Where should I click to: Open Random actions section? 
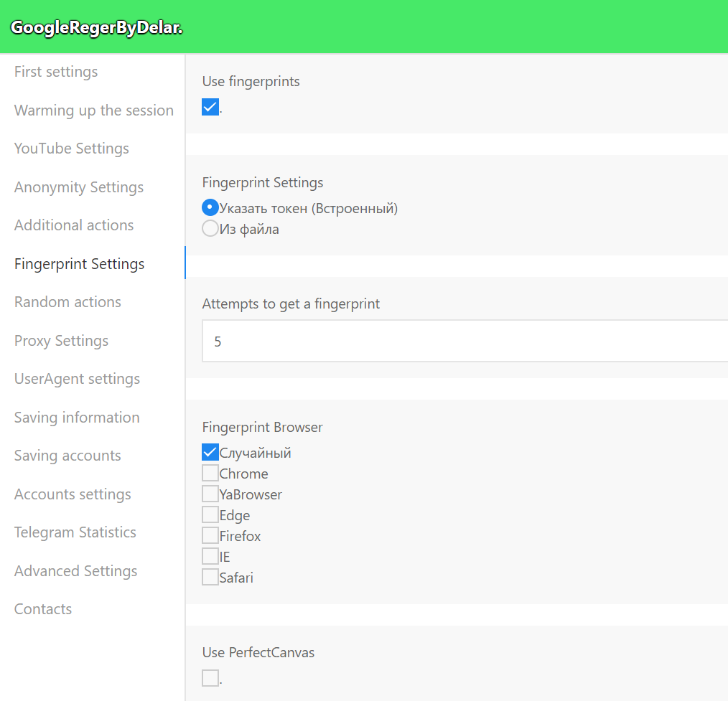pyautogui.click(x=67, y=302)
